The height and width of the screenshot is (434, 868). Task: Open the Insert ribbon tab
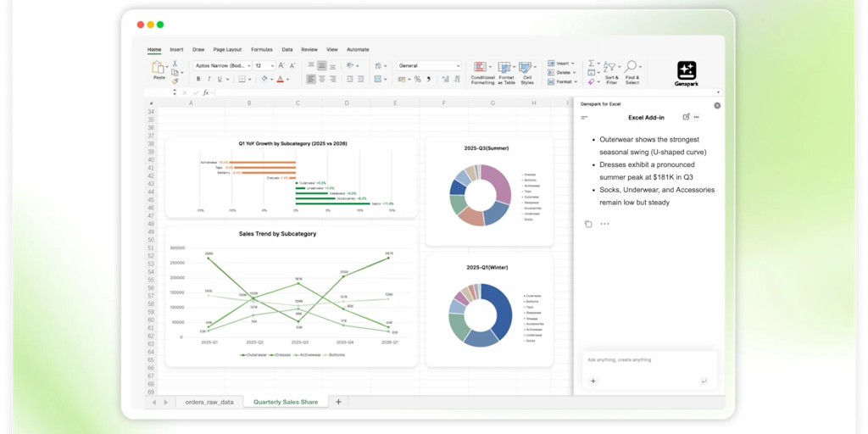tap(176, 49)
